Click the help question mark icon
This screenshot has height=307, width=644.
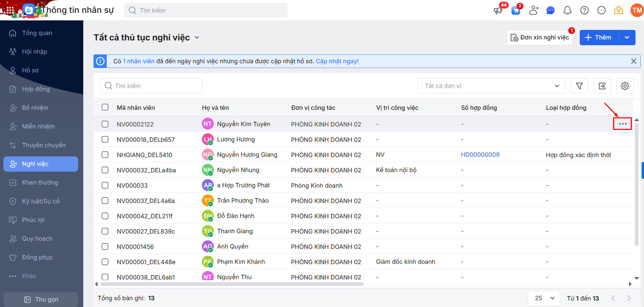(x=584, y=11)
